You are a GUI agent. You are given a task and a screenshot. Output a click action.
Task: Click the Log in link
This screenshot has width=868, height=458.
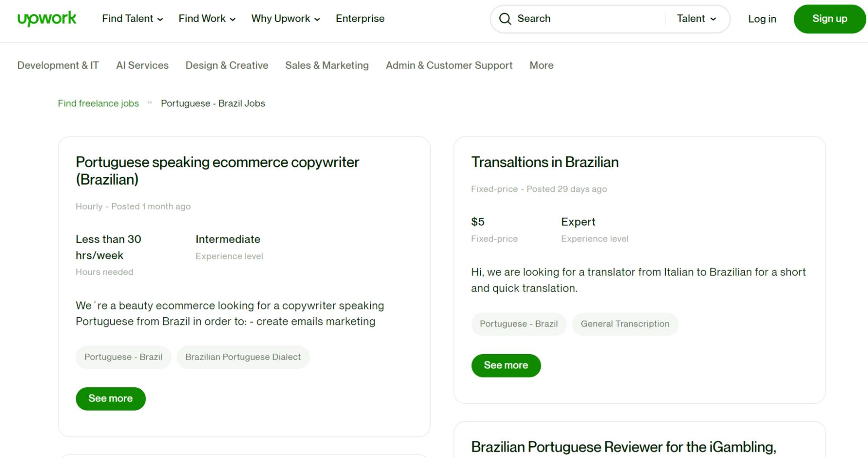pyautogui.click(x=761, y=19)
